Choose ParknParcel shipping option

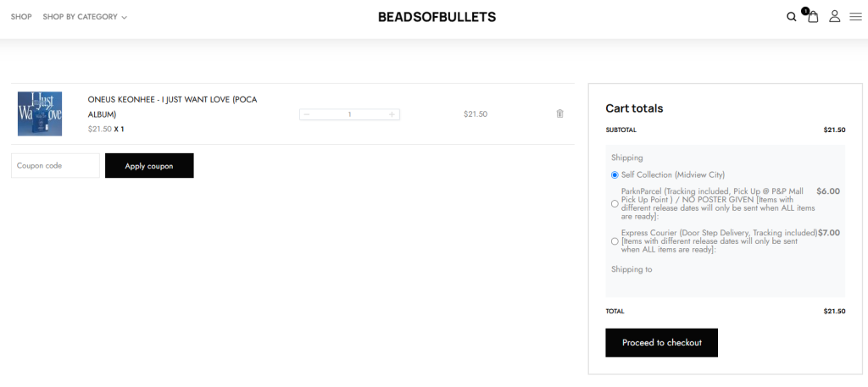615,203
